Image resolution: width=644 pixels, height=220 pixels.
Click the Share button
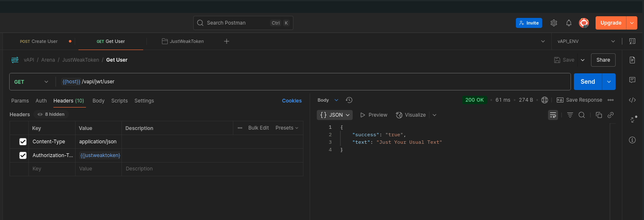pyautogui.click(x=603, y=60)
